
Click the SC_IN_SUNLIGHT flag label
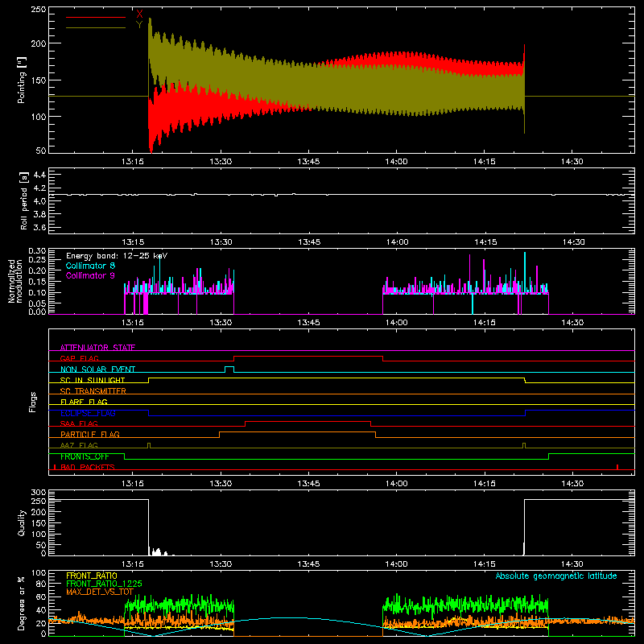click(93, 380)
